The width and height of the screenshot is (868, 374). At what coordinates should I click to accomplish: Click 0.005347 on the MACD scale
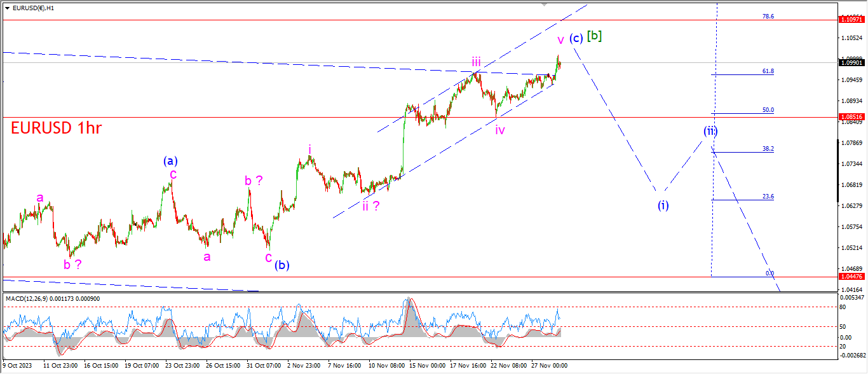click(851, 298)
